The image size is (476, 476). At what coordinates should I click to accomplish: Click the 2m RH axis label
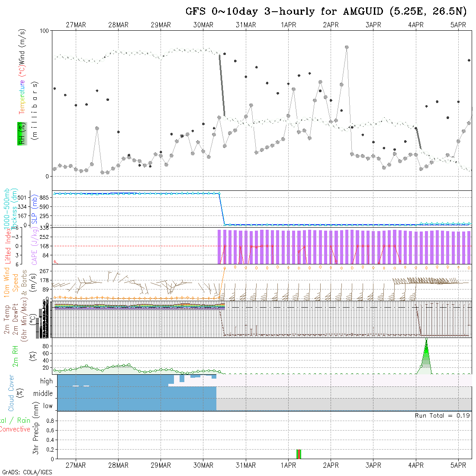[x=16, y=356]
